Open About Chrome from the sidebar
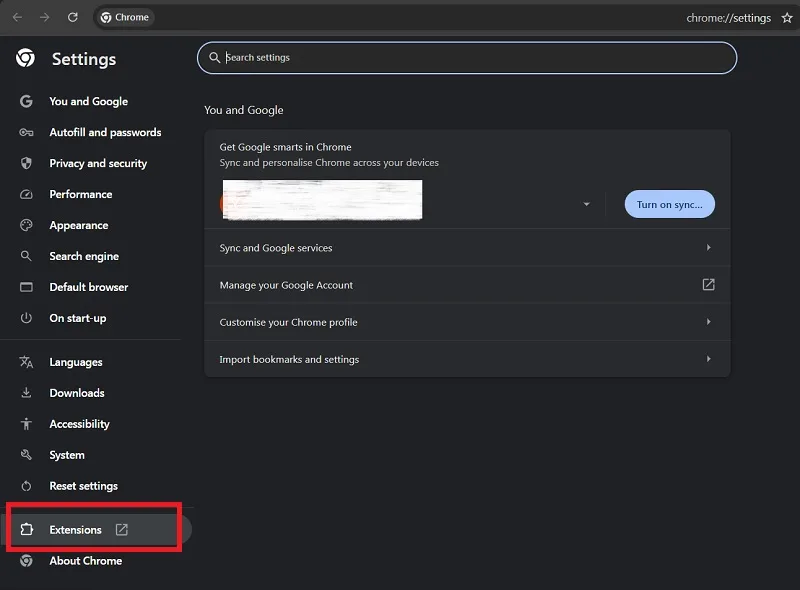 point(86,561)
